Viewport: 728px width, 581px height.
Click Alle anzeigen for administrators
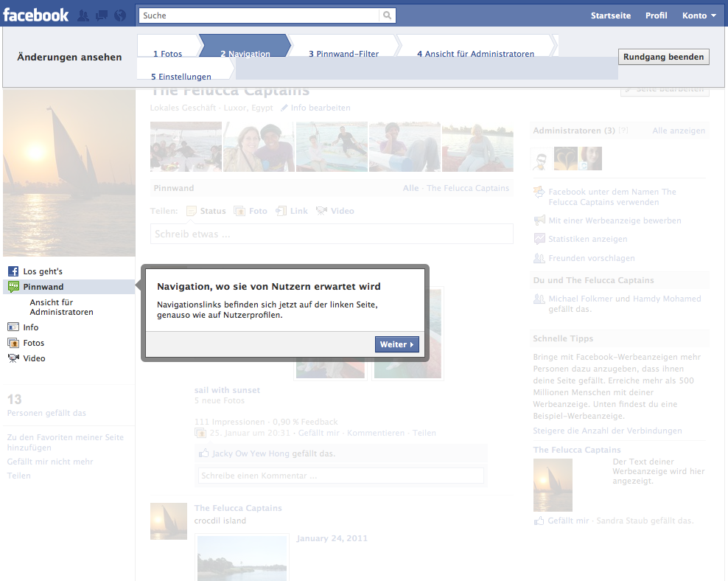tap(679, 131)
